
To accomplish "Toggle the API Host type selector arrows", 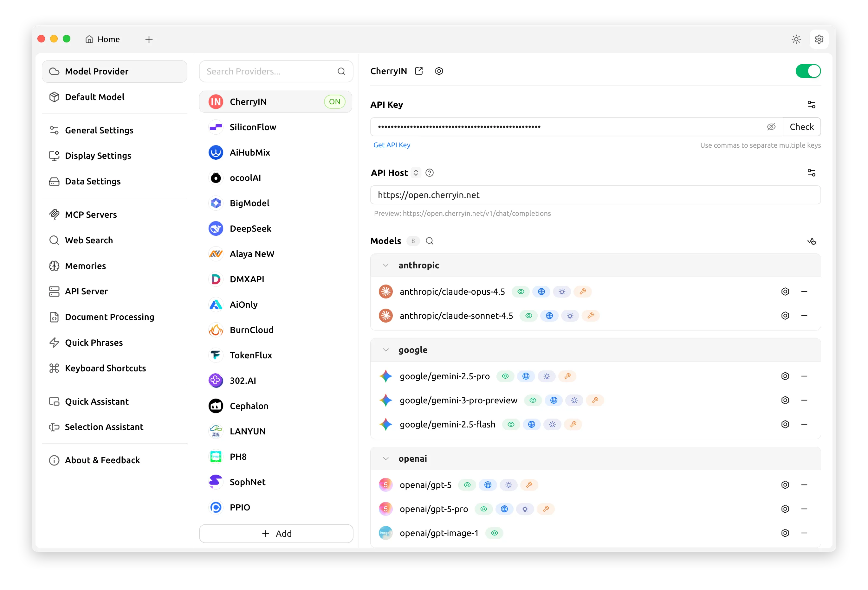I will pos(416,173).
